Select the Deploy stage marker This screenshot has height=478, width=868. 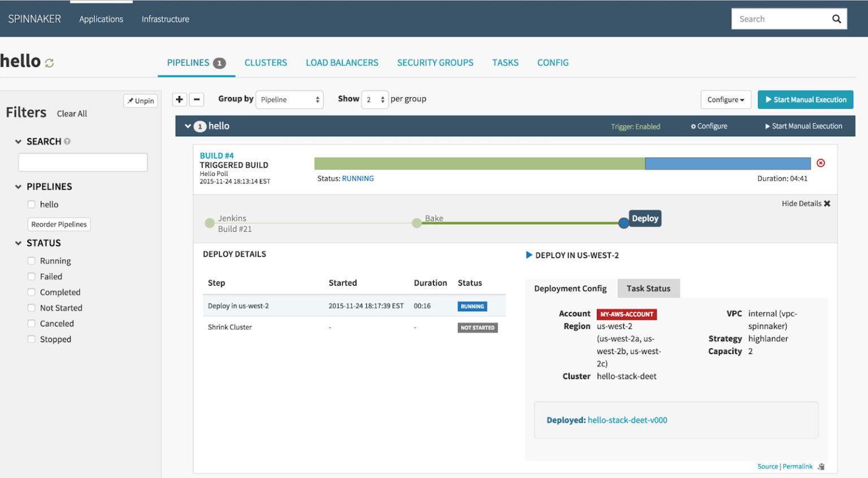pos(623,223)
